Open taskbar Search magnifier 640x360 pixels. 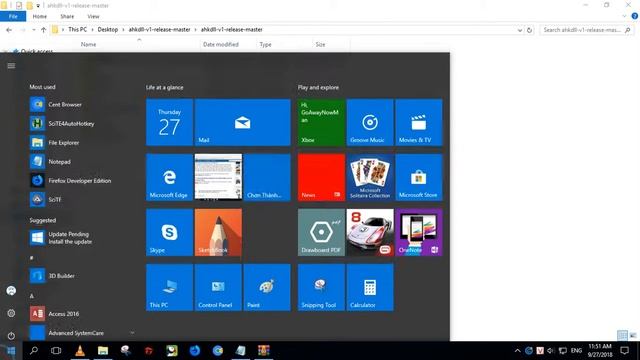[34, 351]
